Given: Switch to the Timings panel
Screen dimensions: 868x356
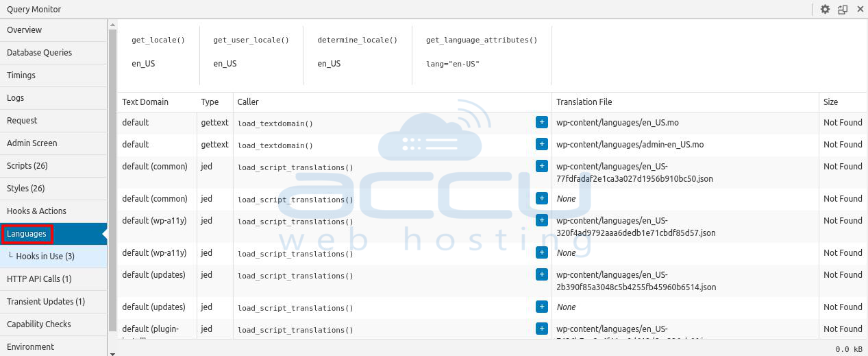Looking at the screenshot, I should 53,75.
